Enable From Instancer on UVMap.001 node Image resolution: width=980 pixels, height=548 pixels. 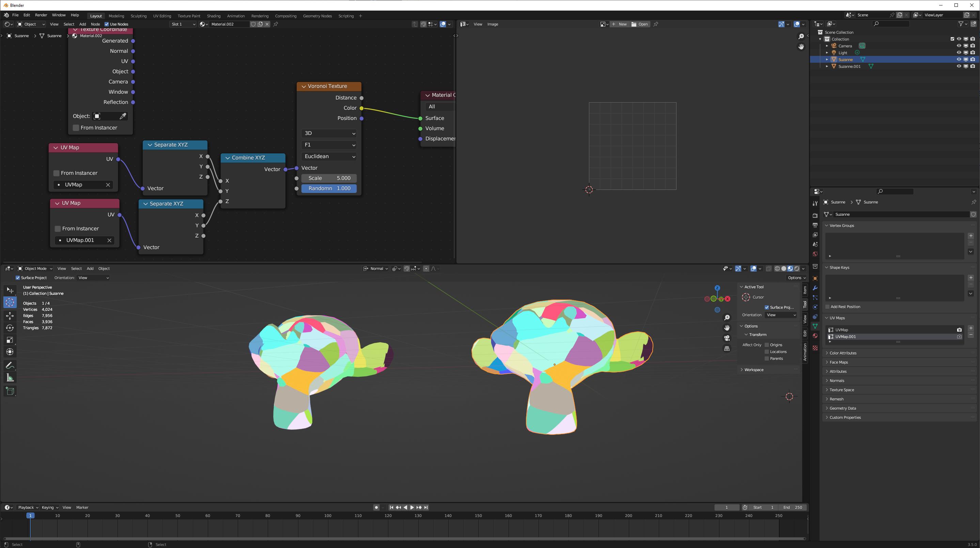[x=58, y=229]
